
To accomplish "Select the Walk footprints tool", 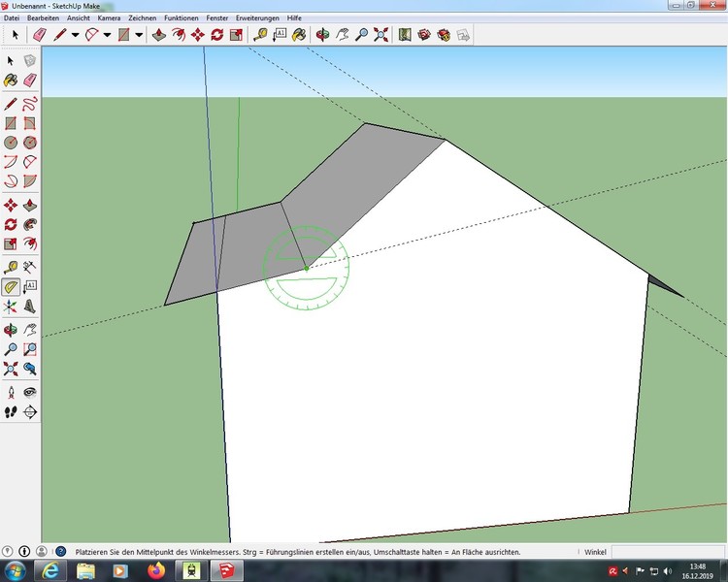I will (x=11, y=412).
